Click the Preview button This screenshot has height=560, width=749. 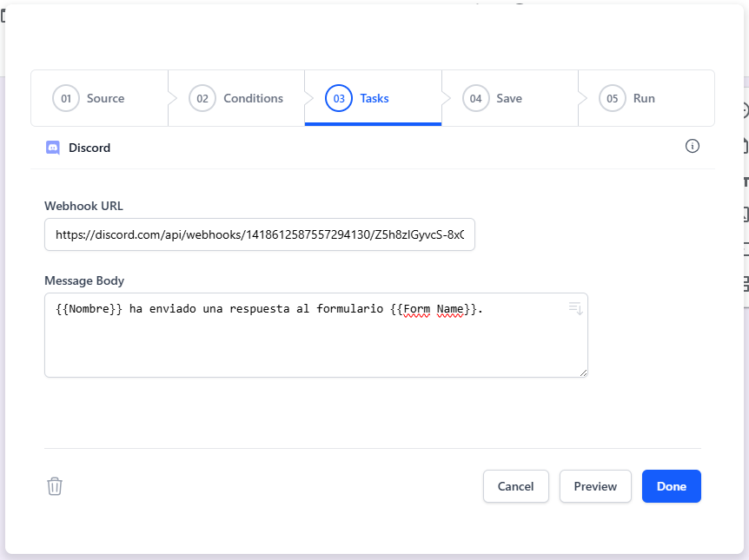point(595,486)
